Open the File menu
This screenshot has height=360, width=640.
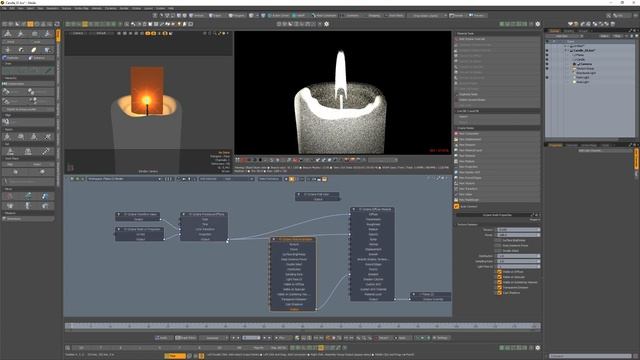(3, 8)
